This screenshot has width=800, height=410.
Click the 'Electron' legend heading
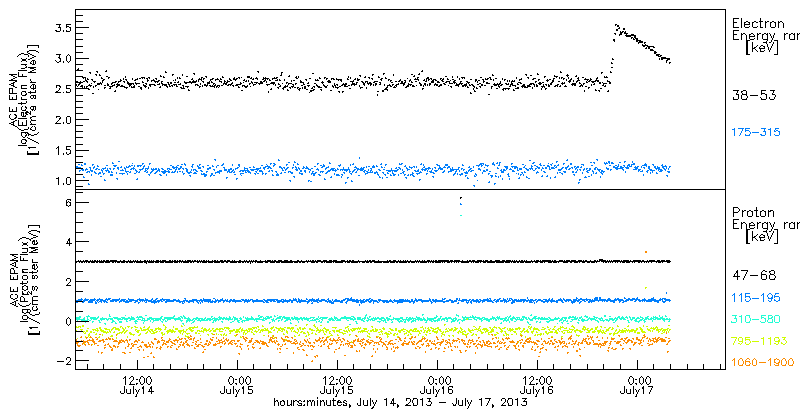(758, 23)
